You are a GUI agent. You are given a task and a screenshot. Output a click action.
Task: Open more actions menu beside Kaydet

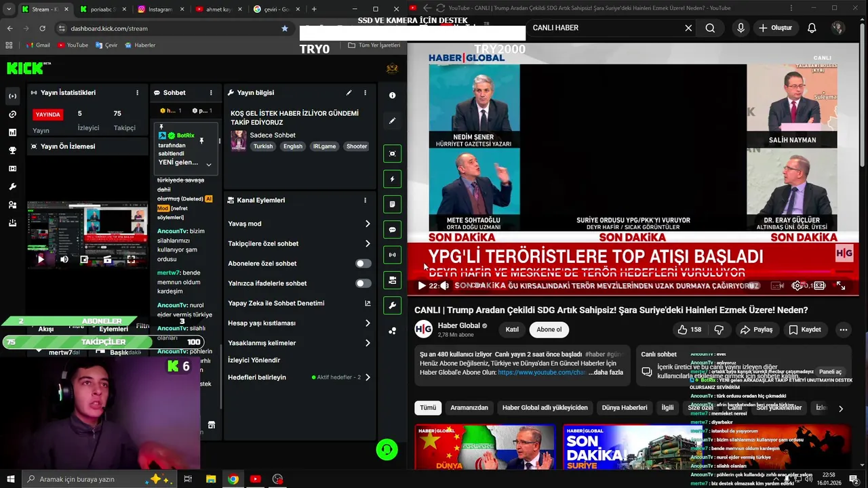point(843,329)
